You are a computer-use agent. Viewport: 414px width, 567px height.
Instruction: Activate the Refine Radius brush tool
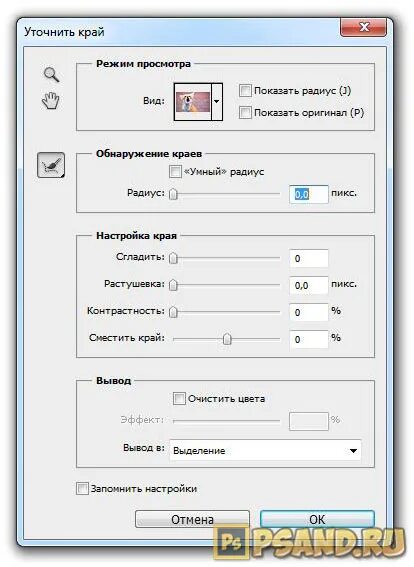click(51, 165)
